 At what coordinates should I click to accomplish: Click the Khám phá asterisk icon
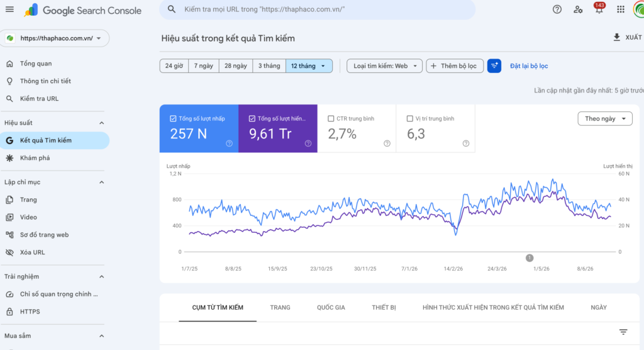coord(10,158)
